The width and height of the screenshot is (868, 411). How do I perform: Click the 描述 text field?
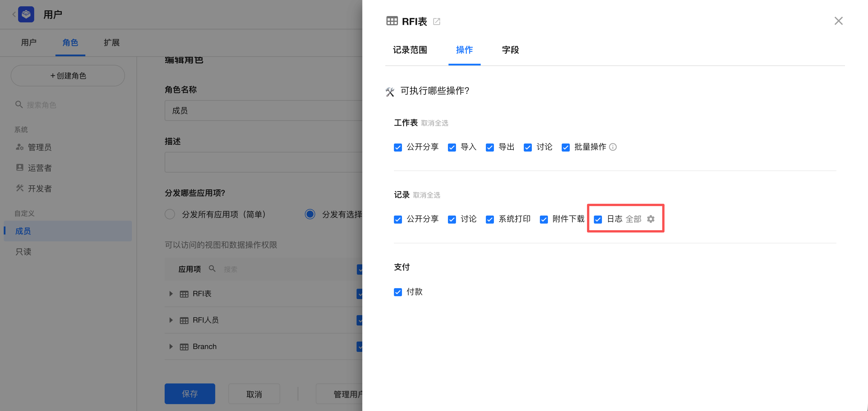263,162
